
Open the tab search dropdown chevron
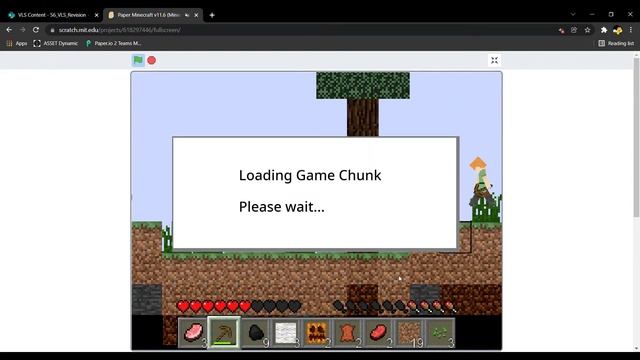pyautogui.click(x=573, y=14)
